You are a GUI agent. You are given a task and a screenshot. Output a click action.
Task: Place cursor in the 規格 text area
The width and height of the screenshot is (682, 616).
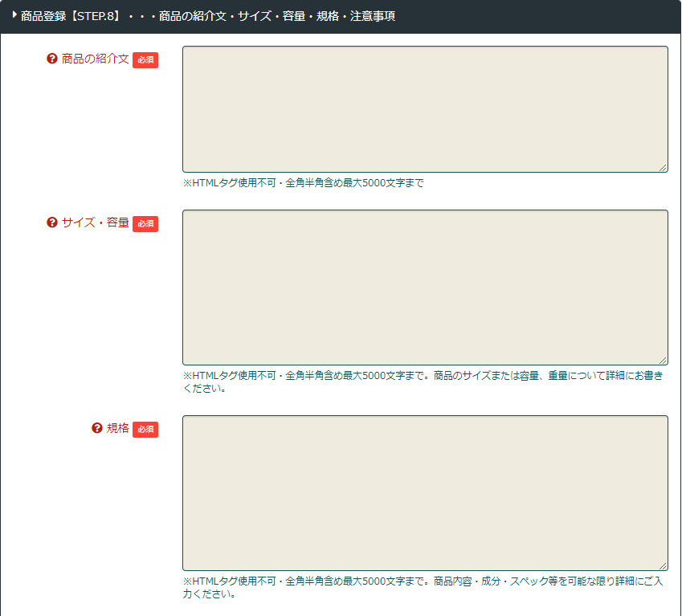tap(425, 493)
